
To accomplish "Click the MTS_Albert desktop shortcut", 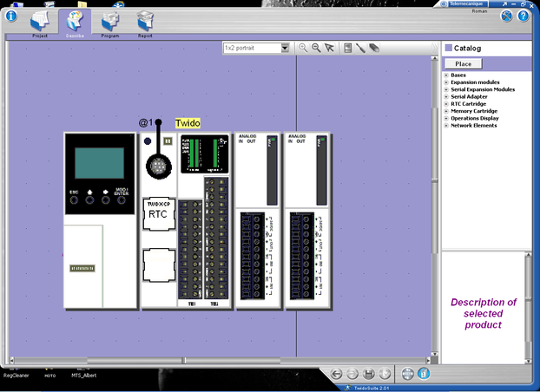I will tap(83, 376).
